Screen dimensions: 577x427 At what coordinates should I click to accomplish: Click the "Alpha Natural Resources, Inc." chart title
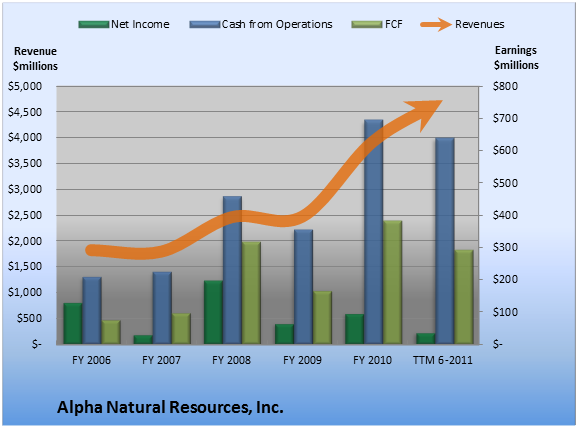pos(170,407)
